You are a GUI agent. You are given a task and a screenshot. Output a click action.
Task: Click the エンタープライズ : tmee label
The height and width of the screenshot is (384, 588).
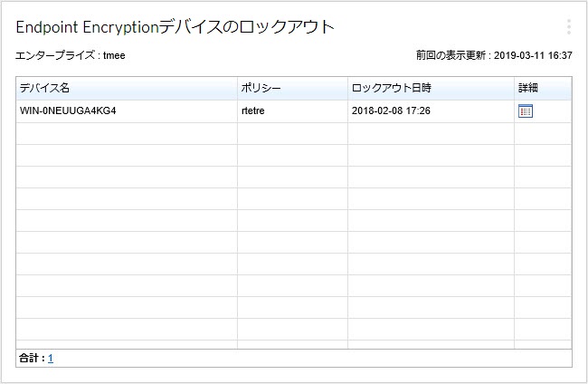click(x=71, y=56)
